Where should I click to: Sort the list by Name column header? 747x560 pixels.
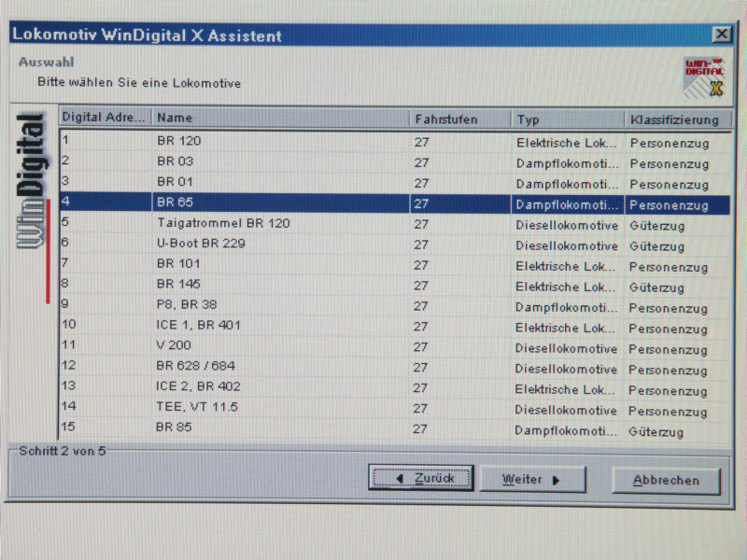click(280, 119)
